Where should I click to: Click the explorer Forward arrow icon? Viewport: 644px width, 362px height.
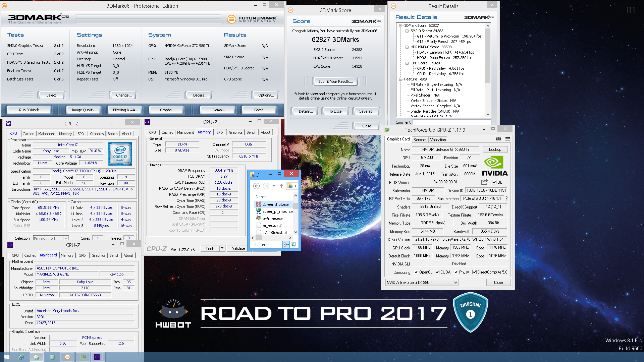coord(266,186)
